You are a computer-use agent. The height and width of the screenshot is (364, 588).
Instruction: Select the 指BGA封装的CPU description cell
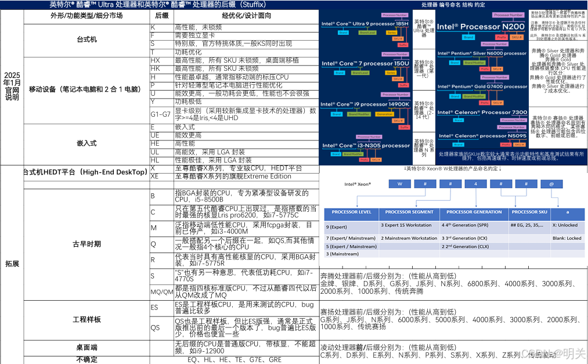click(246, 196)
